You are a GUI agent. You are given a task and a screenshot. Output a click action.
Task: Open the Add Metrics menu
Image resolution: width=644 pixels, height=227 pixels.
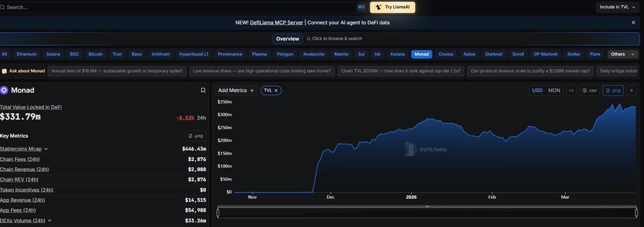(x=236, y=90)
